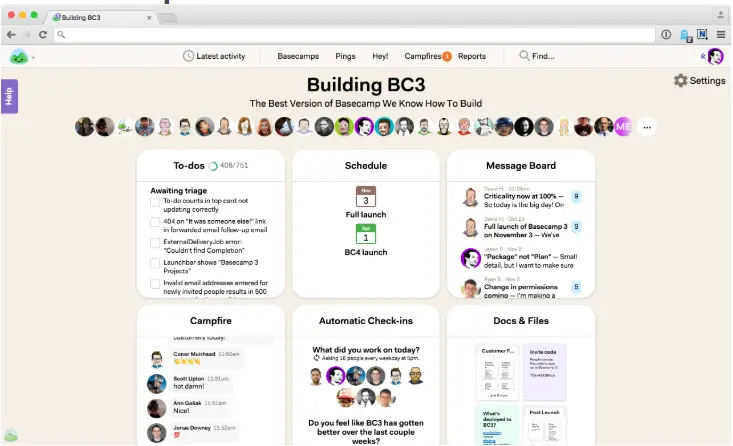Click the orange Campfires unread badge
The width and height of the screenshot is (733, 446).
point(447,57)
